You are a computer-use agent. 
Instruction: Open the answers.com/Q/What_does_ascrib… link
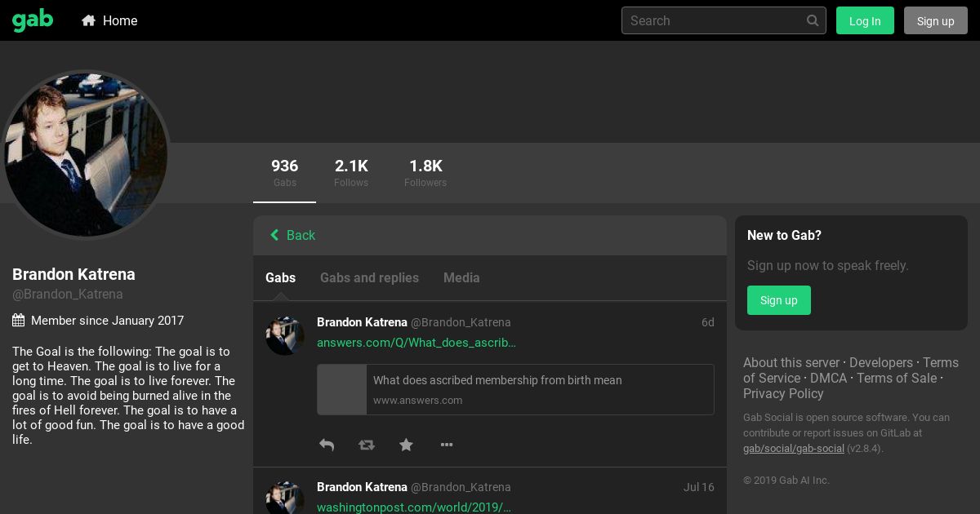tap(416, 343)
